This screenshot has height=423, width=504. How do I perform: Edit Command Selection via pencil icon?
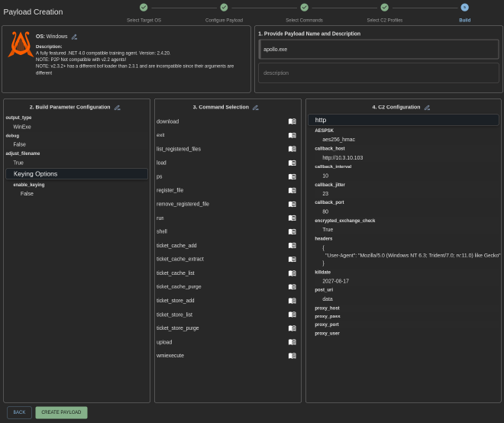(256, 108)
